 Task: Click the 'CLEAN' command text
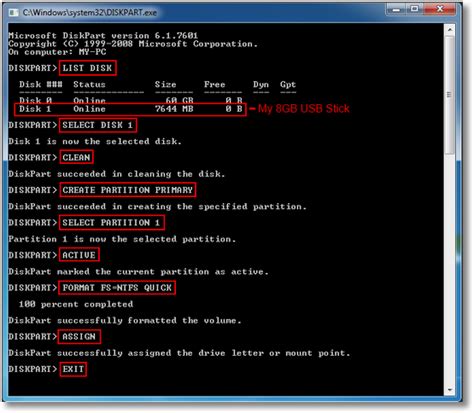point(76,157)
